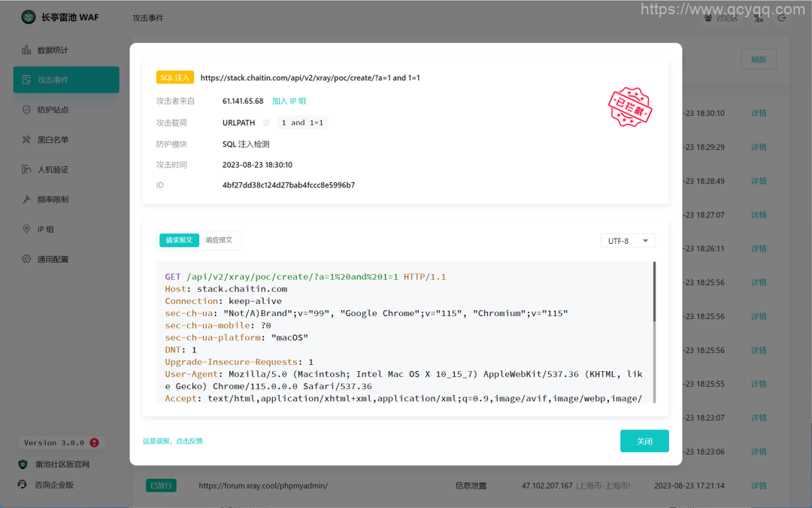Open 雷池社区版官网 link in sidebar
The width and height of the screenshot is (812, 508).
62,464
